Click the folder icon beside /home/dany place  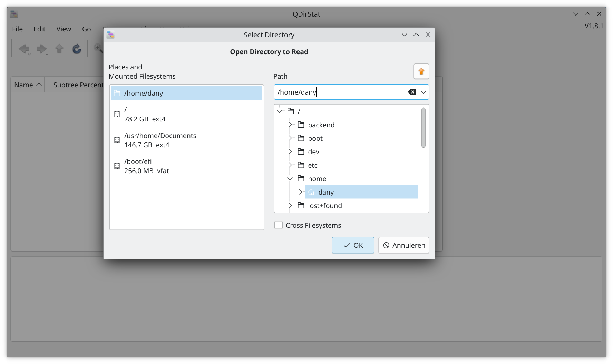click(x=117, y=93)
